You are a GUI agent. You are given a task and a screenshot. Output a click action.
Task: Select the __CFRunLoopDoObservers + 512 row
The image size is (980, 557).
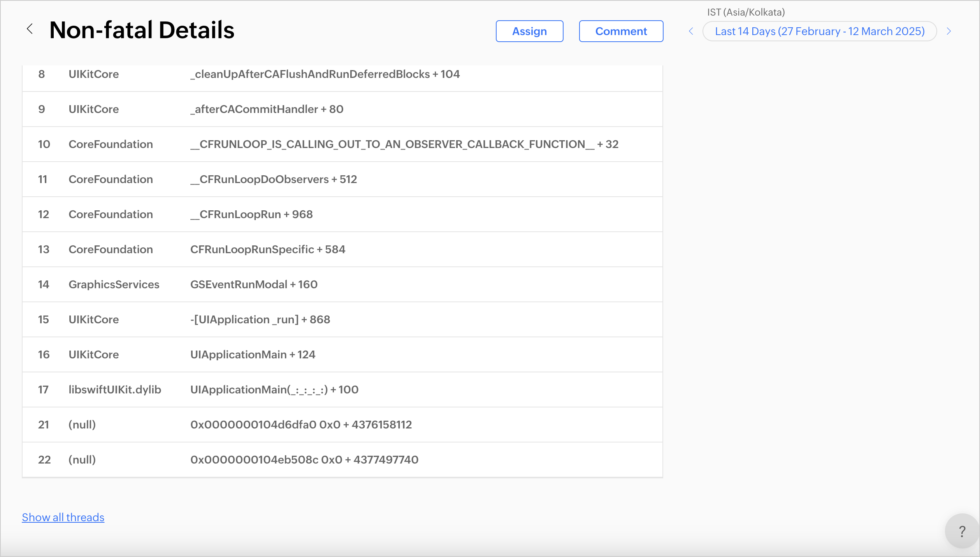tap(273, 179)
